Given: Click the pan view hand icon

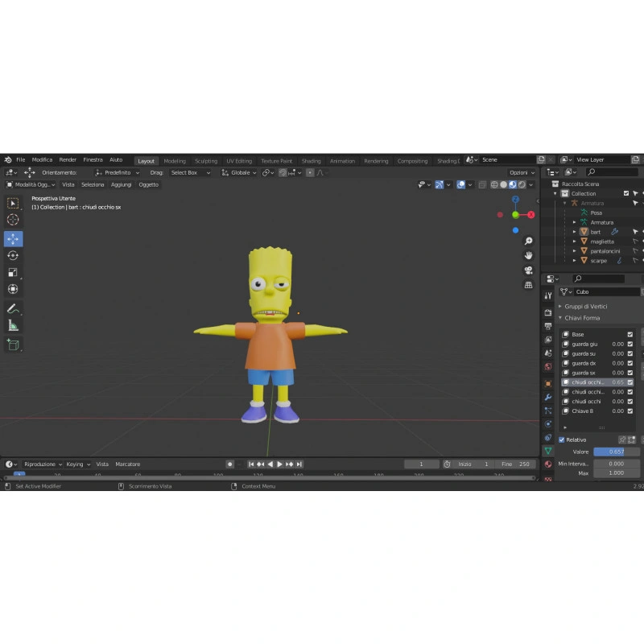Looking at the screenshot, I should [529, 255].
